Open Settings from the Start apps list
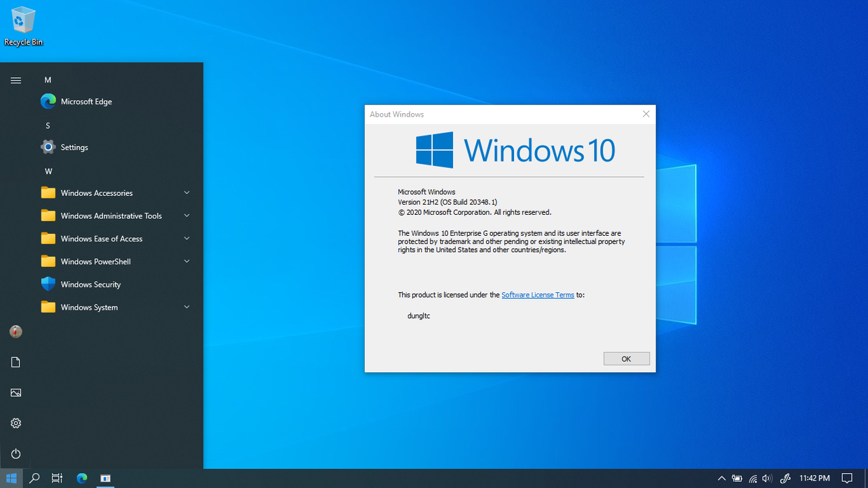 click(117, 147)
